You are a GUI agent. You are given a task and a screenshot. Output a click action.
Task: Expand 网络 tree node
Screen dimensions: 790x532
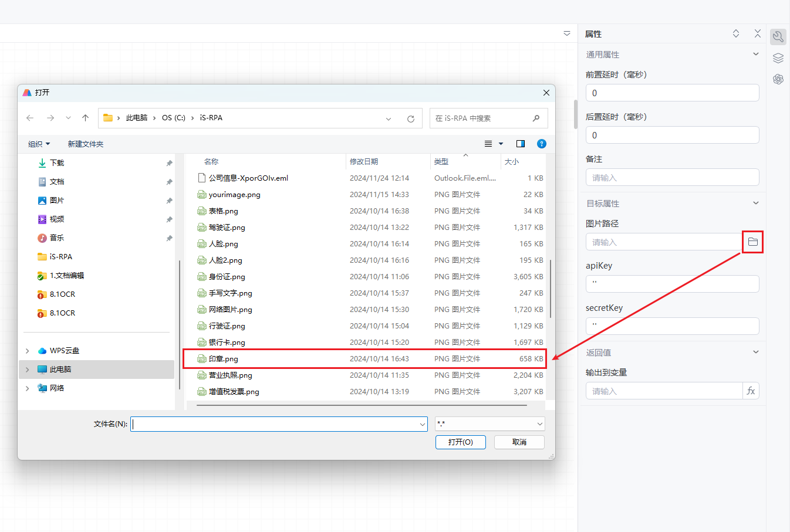tap(28, 388)
